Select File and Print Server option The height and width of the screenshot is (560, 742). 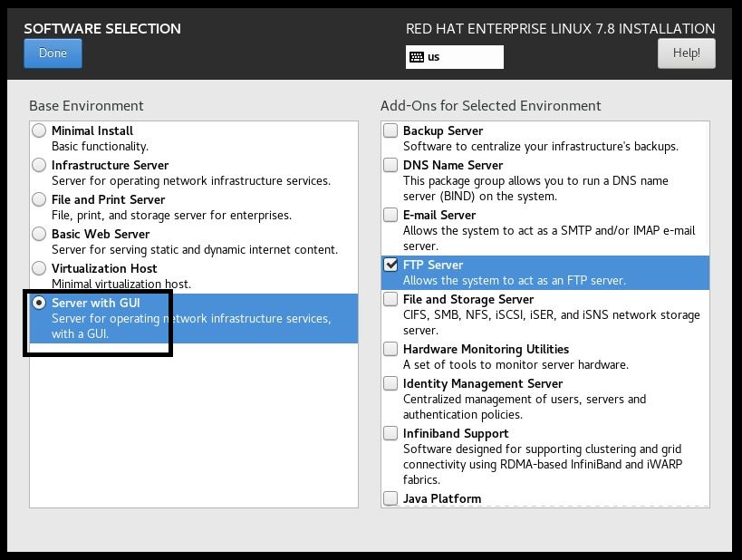point(39,199)
